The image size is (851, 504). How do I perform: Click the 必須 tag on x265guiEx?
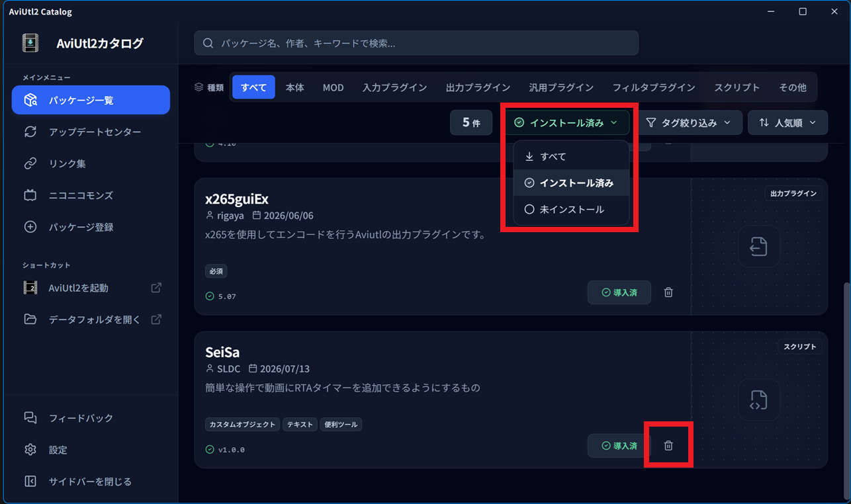click(216, 271)
